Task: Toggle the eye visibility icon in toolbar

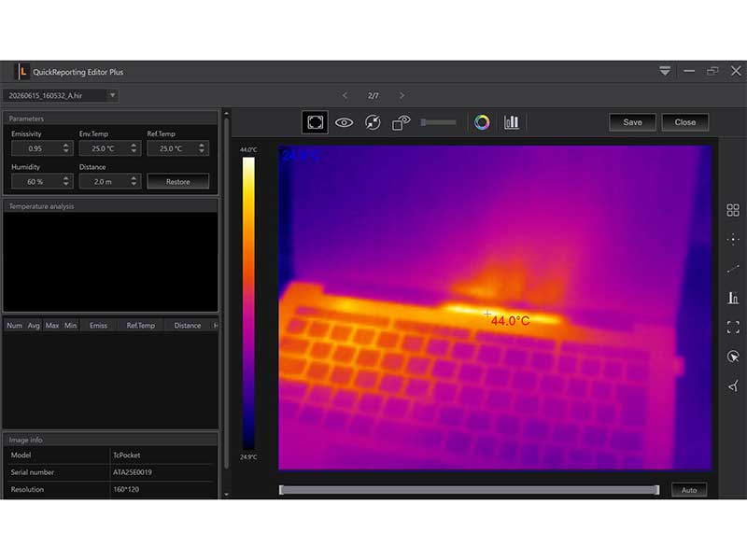Action: pos(344,122)
